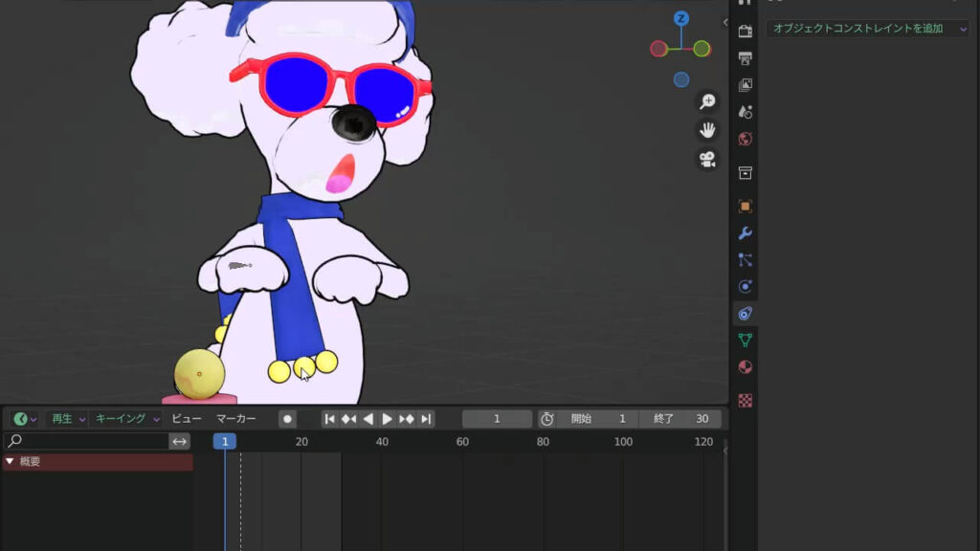Click frame 120 on timeline ruler
Viewport: 980px width, 551px height.
pos(703,442)
